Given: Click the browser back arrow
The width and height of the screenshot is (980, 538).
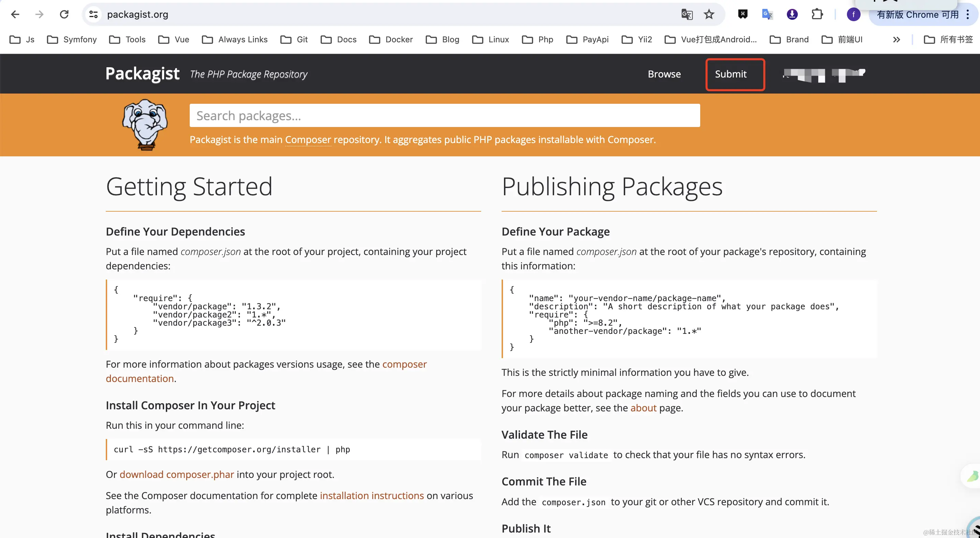Looking at the screenshot, I should pos(15,14).
